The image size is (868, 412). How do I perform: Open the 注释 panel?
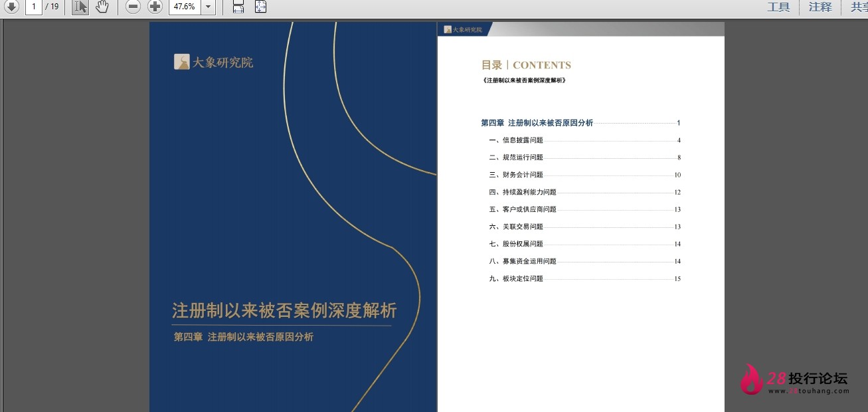[820, 7]
